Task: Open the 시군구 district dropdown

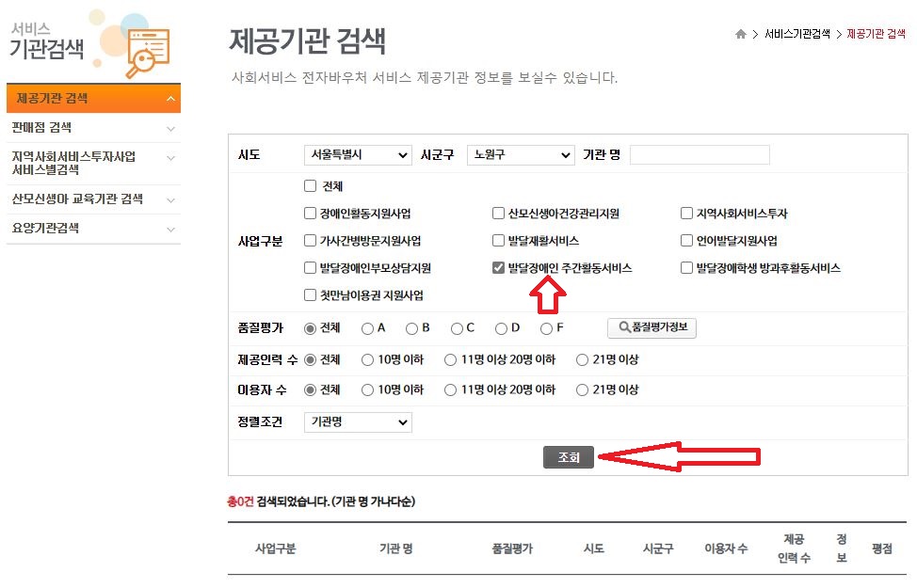Action: click(x=521, y=154)
